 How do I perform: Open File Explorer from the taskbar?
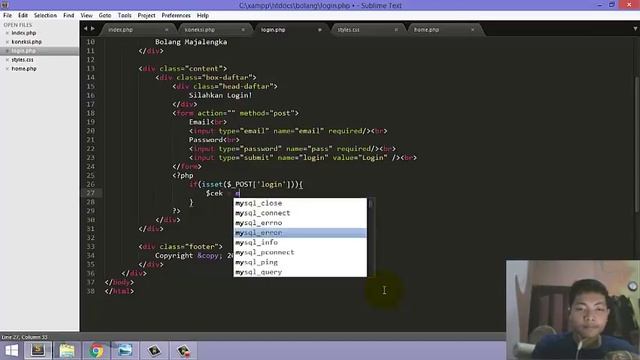(x=67, y=351)
